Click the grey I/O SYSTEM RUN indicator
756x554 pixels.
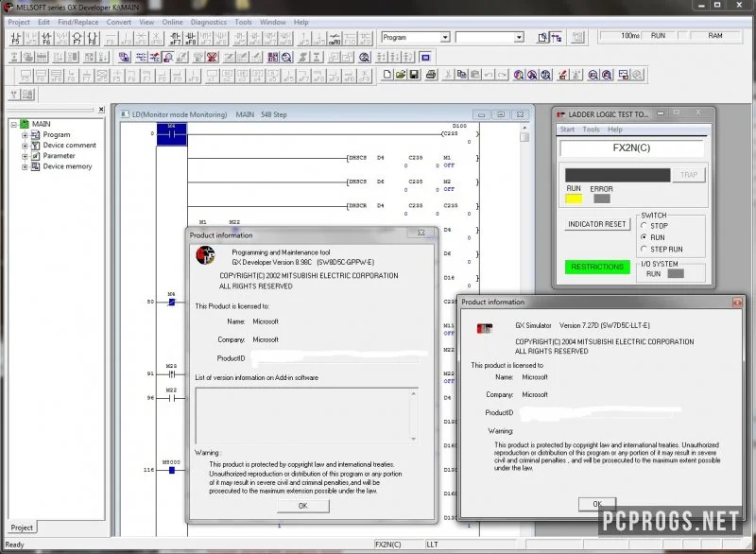[x=676, y=273]
